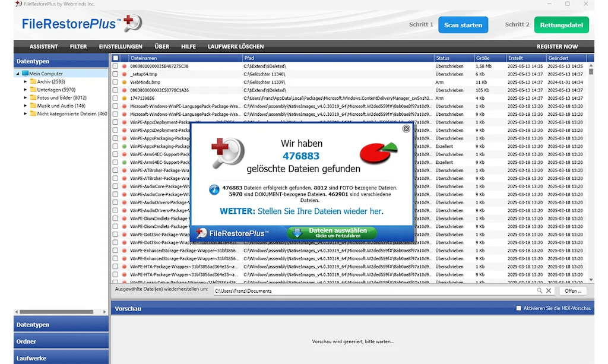Screen dimensions: 608x364
Task: Check the box for WebMinds.bmp
Action: [x=115, y=82]
